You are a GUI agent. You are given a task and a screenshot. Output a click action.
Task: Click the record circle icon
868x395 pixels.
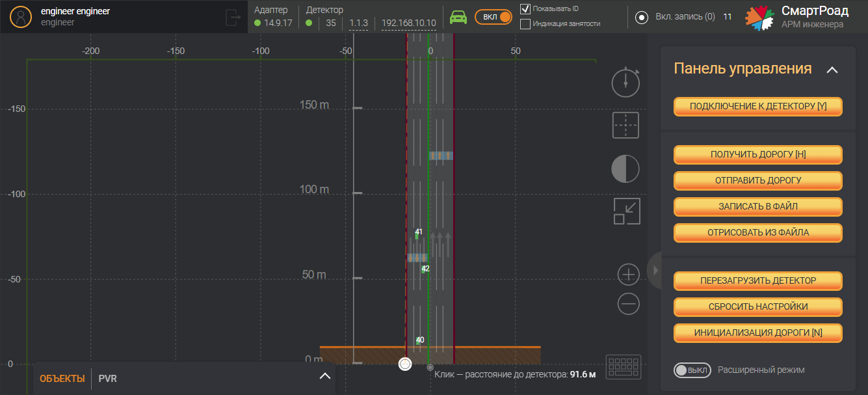point(642,18)
